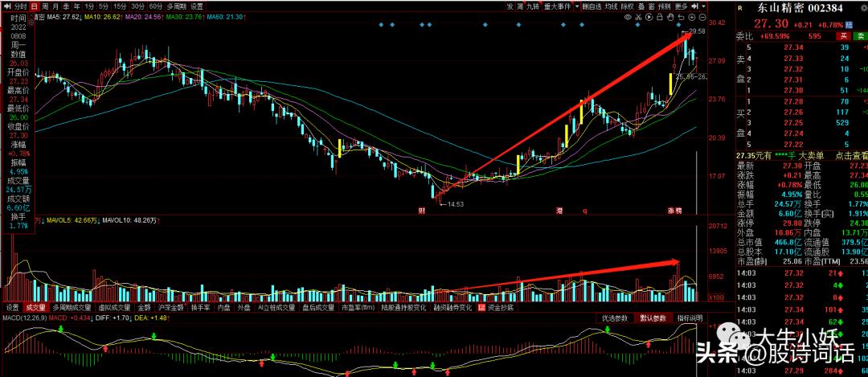Select the 日 daily period tab

point(35,6)
